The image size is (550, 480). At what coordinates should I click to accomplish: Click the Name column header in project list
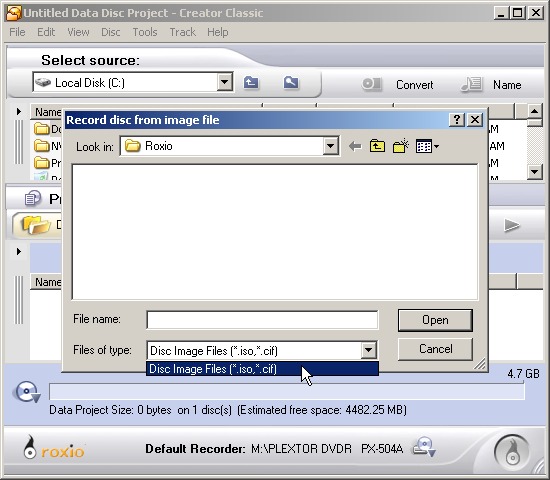tap(48, 282)
